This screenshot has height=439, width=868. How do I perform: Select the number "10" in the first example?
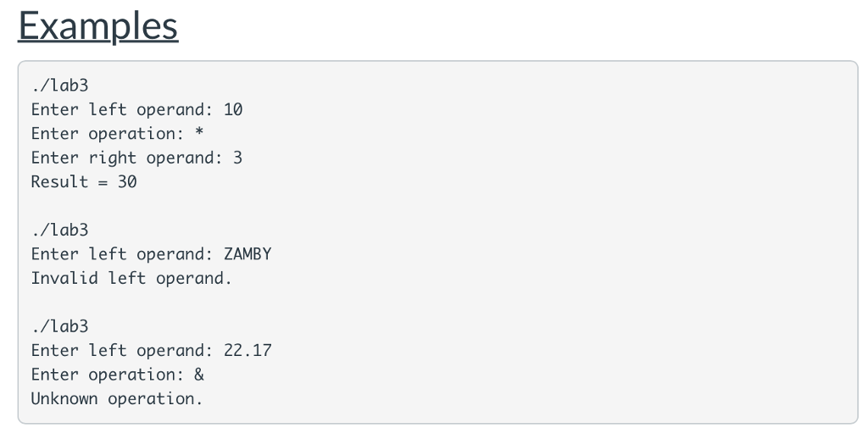tap(233, 109)
